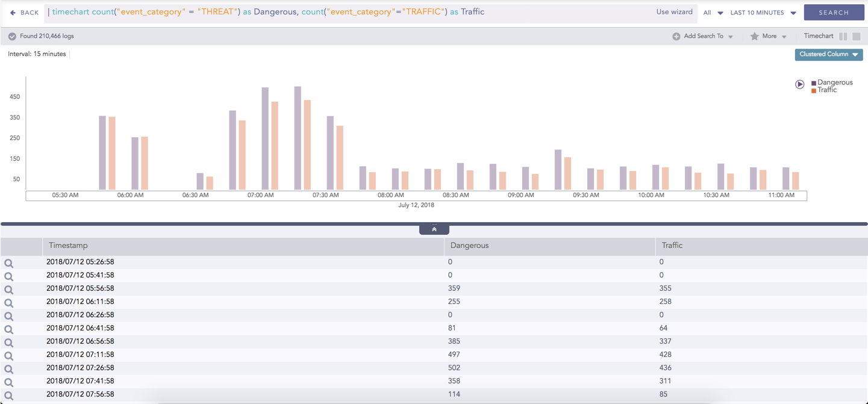
Task: Collapse the chart panel with chevron handle
Action: pyautogui.click(x=434, y=229)
